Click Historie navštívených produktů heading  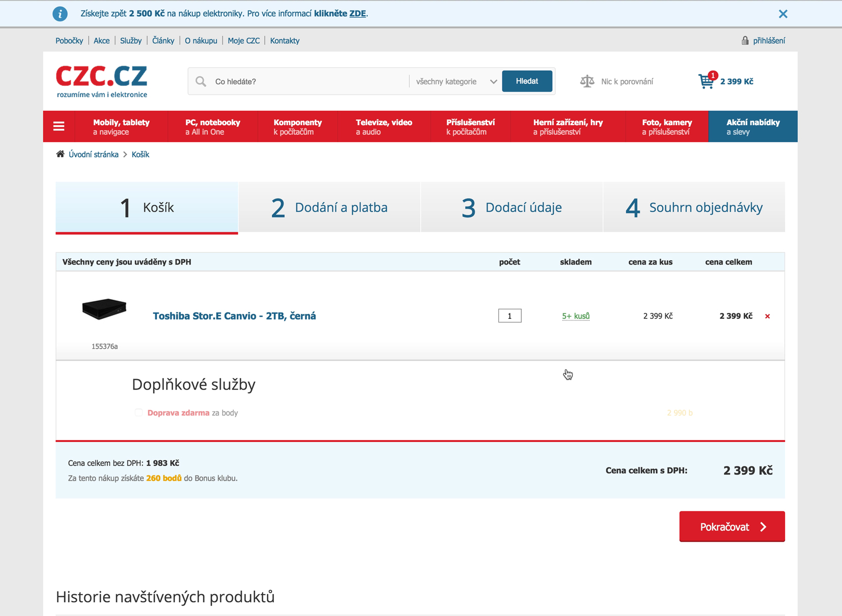165,597
